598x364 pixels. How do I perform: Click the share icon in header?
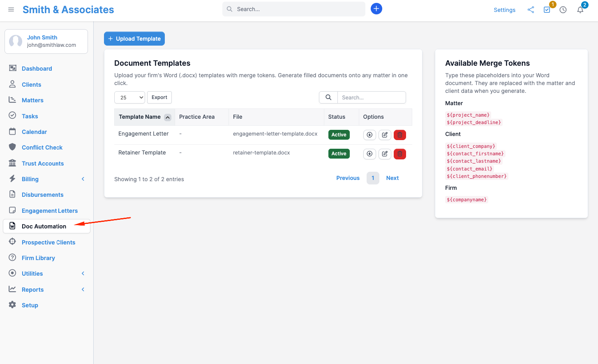pyautogui.click(x=531, y=10)
